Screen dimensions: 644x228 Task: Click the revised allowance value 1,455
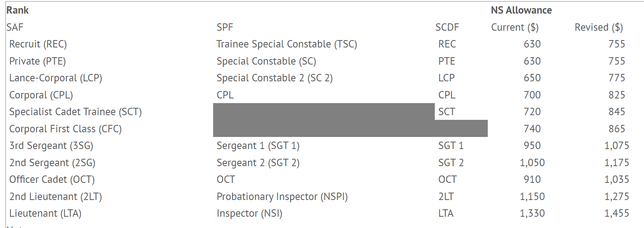[x=616, y=214]
